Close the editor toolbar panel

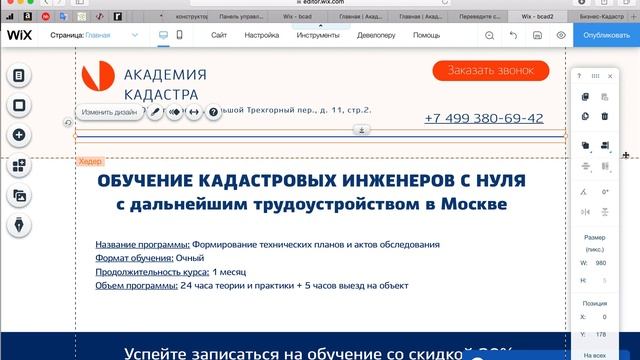pos(610,76)
